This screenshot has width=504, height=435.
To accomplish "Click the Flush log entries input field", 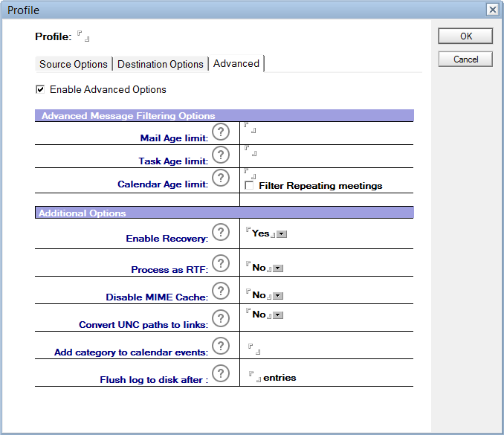I will [254, 377].
